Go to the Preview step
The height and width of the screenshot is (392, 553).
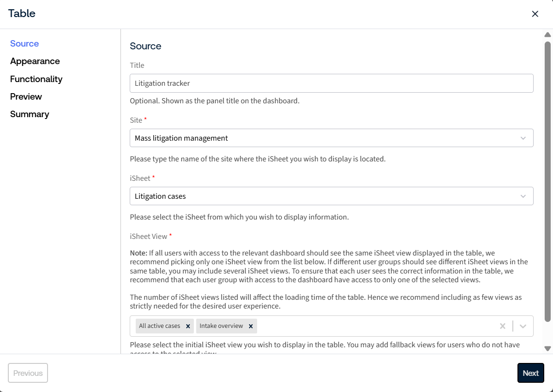coord(26,96)
